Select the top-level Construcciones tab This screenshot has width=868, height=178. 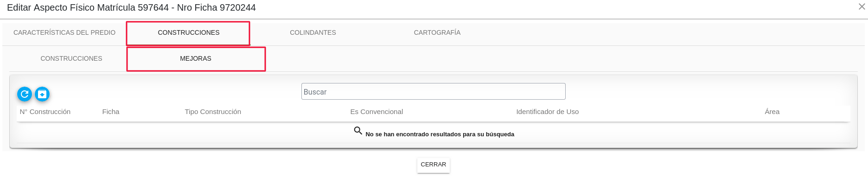click(x=189, y=32)
